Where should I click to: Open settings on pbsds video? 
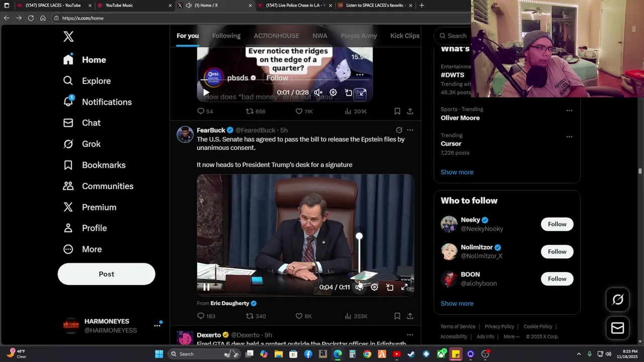point(333,93)
